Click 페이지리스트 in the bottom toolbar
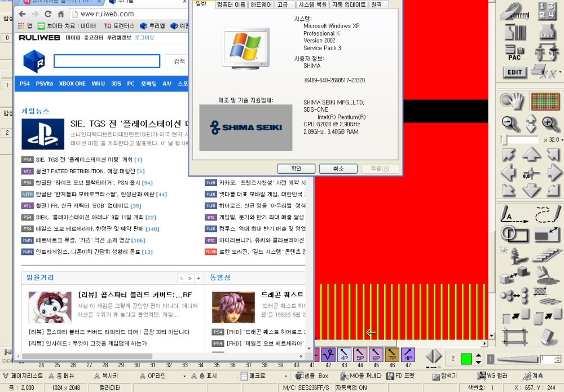 pos(23,376)
